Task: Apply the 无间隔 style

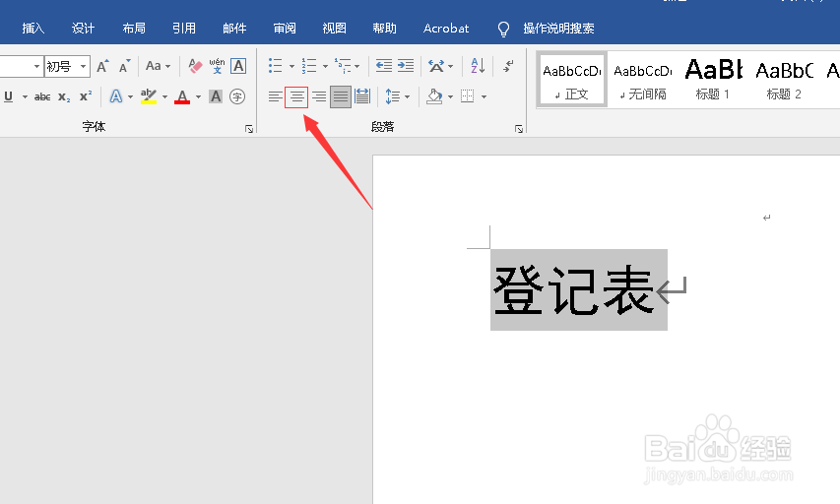Action: coord(642,80)
